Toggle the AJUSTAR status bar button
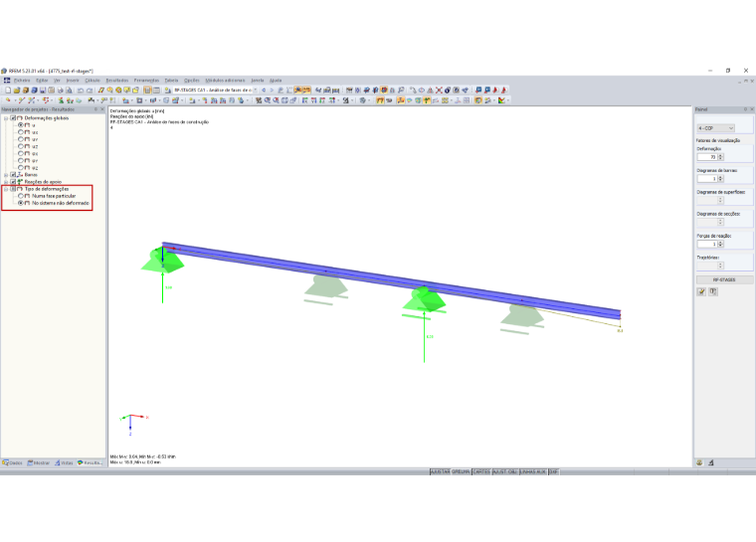The image size is (756, 542). [x=440, y=471]
